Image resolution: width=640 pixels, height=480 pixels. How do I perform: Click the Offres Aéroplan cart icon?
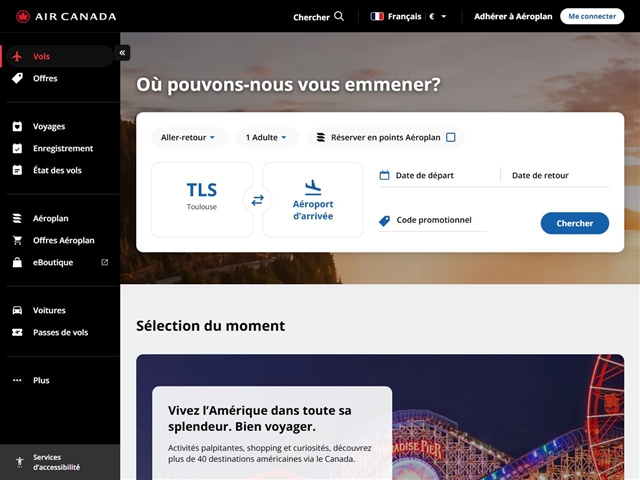17,240
